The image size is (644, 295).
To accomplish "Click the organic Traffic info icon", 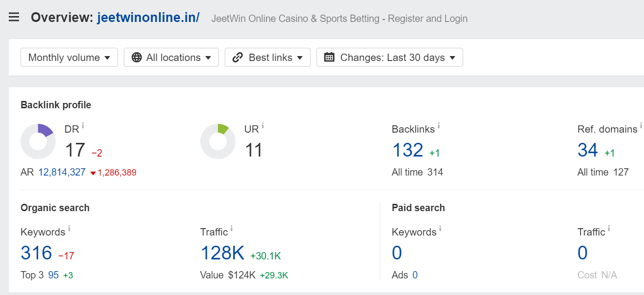I will pos(232,229).
